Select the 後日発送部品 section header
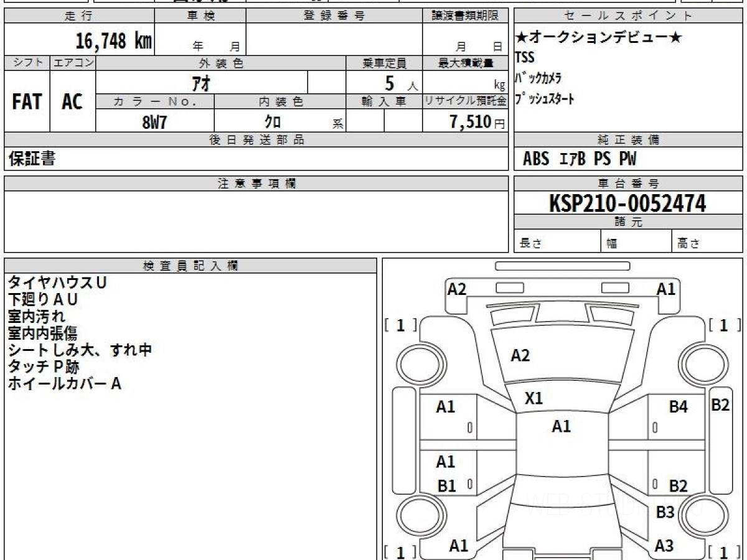 pos(256,140)
